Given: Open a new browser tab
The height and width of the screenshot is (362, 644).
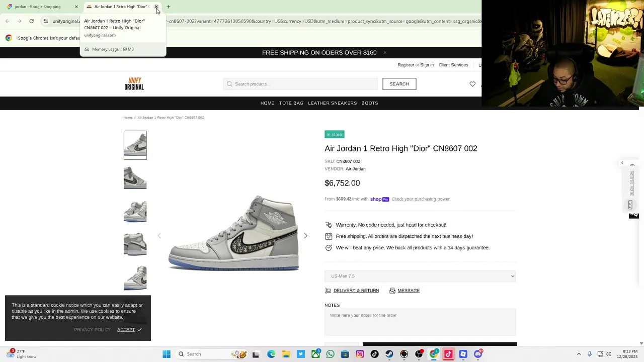Looking at the screenshot, I should 169,7.
